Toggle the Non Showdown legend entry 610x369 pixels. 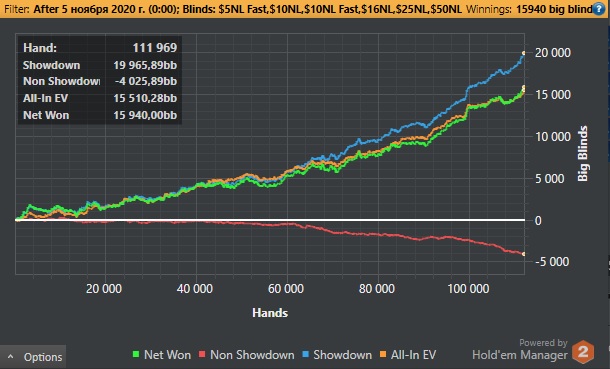point(247,355)
